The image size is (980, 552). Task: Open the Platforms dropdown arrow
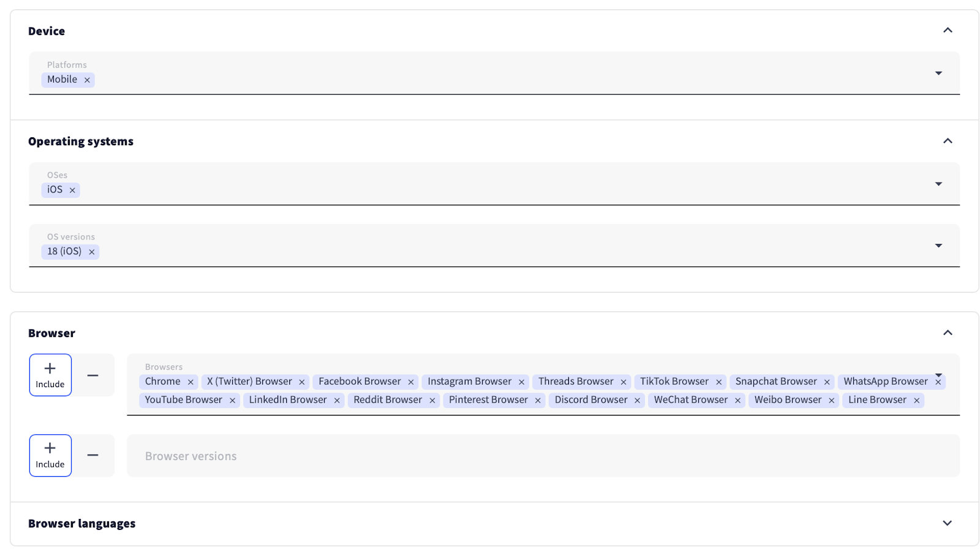pyautogui.click(x=938, y=74)
